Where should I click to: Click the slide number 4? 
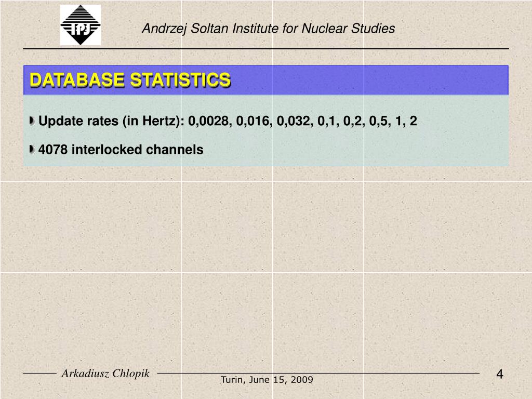499,374
